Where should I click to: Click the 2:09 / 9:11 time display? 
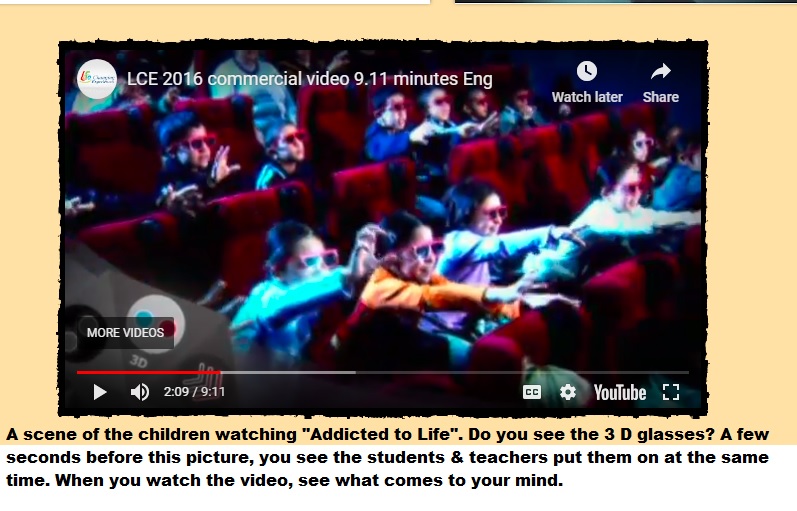click(x=194, y=392)
